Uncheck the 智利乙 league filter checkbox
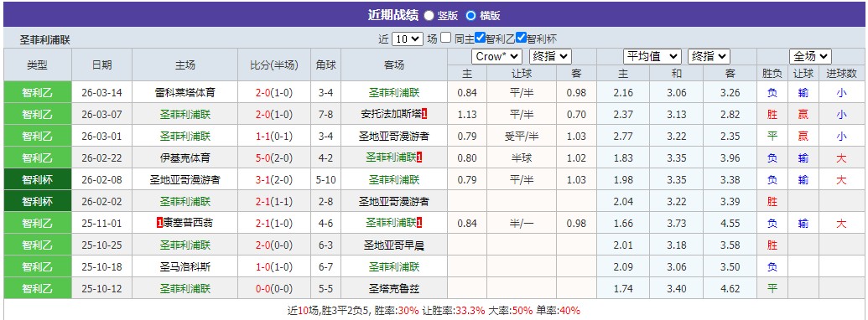This screenshot has width=868, height=320. [481, 39]
